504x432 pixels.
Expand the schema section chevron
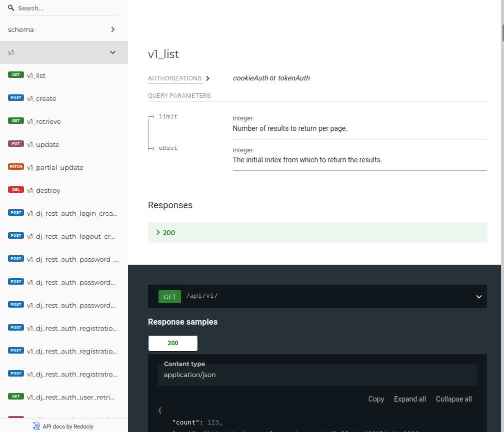click(112, 29)
